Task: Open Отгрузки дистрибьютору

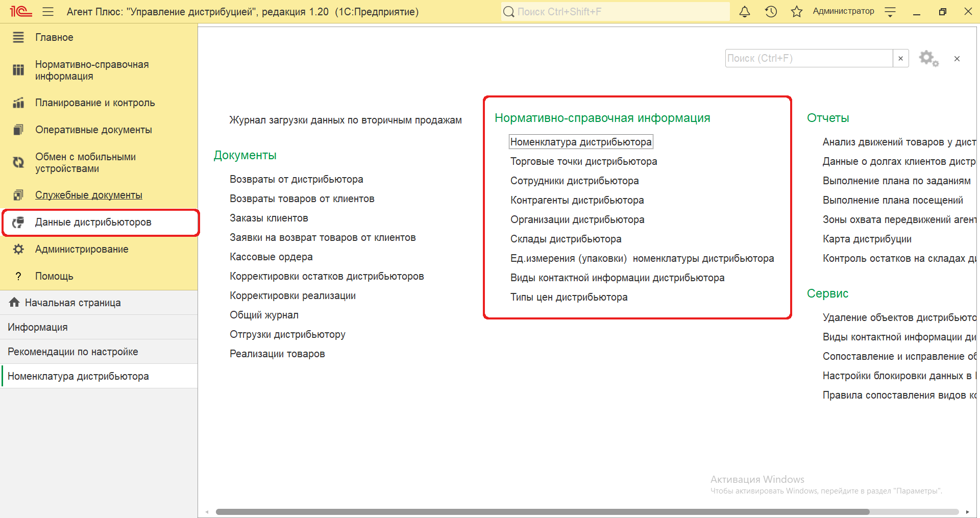Action: point(287,334)
